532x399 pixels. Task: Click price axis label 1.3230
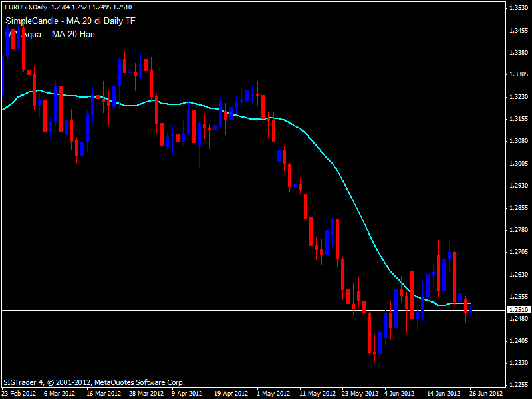point(519,97)
